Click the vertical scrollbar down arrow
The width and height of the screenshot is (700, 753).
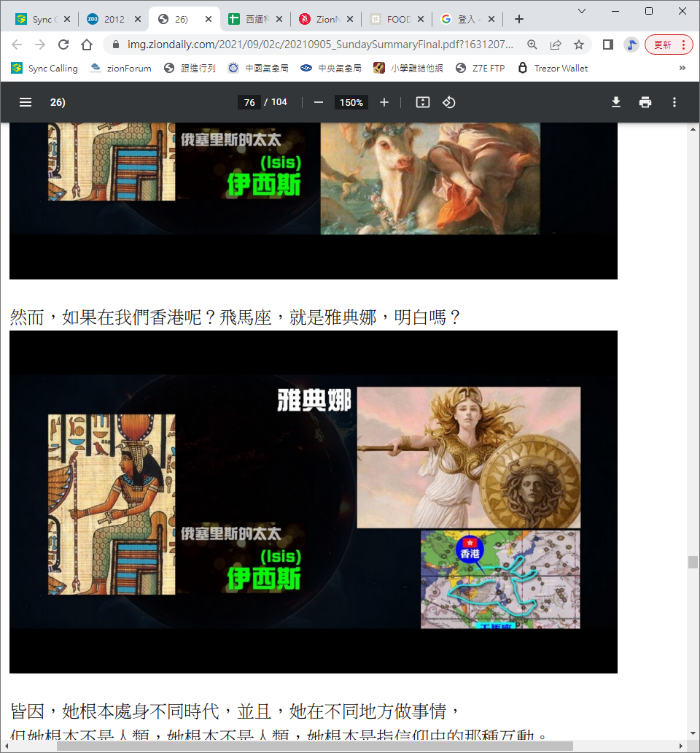(693, 733)
